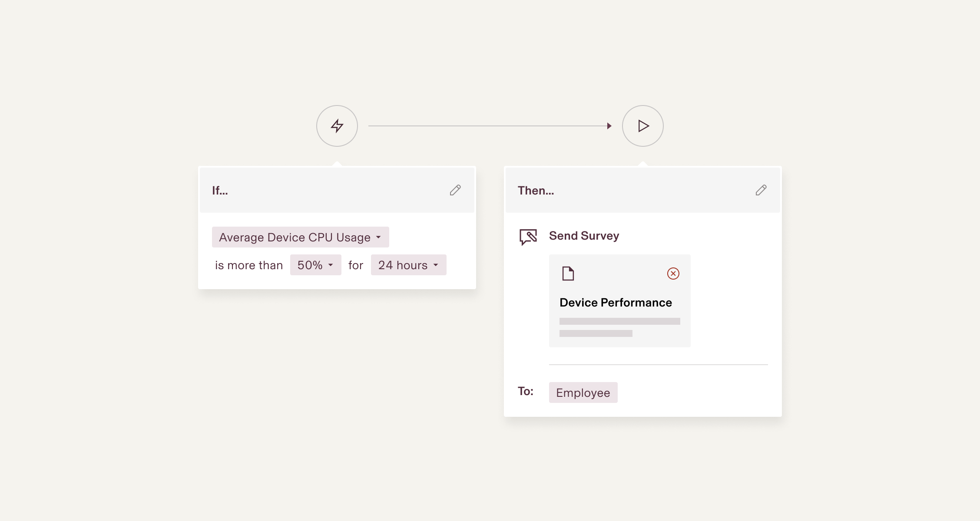Click the Send Survey speech bubble icon
The image size is (980, 521).
(528, 237)
